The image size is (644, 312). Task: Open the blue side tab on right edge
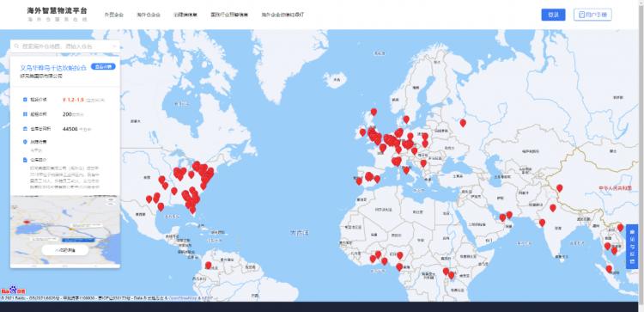pyautogui.click(x=632, y=247)
